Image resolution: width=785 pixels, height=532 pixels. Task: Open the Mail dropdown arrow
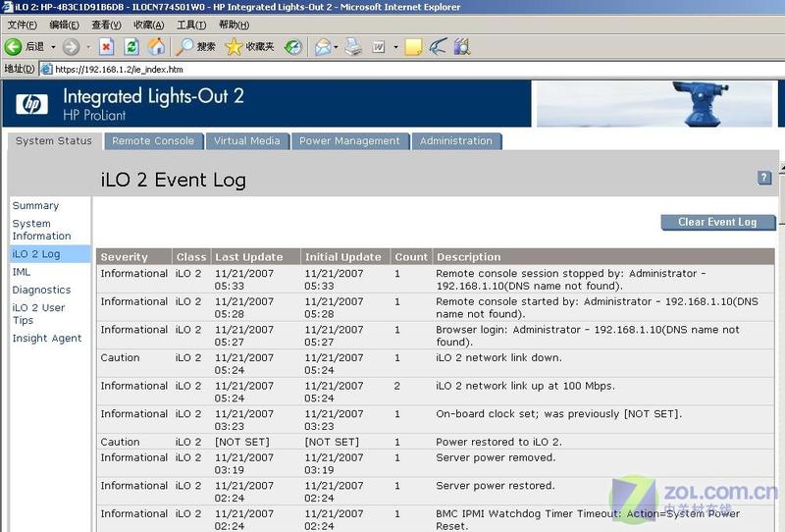click(x=336, y=47)
